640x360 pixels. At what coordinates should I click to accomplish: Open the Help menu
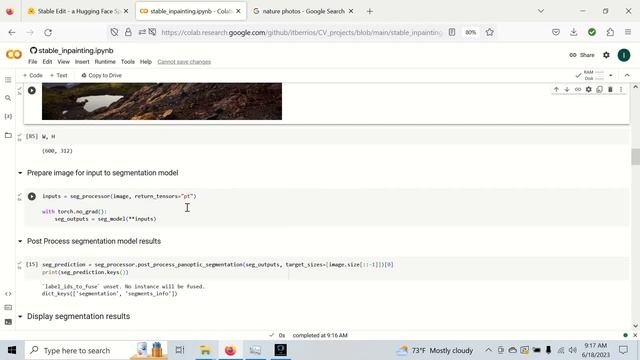pos(146,62)
